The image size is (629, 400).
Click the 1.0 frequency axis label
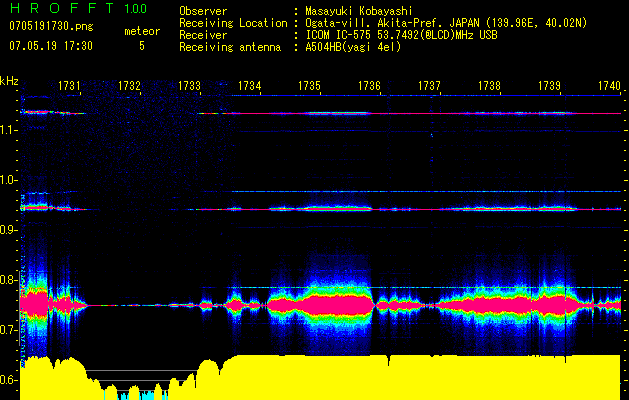[8, 180]
